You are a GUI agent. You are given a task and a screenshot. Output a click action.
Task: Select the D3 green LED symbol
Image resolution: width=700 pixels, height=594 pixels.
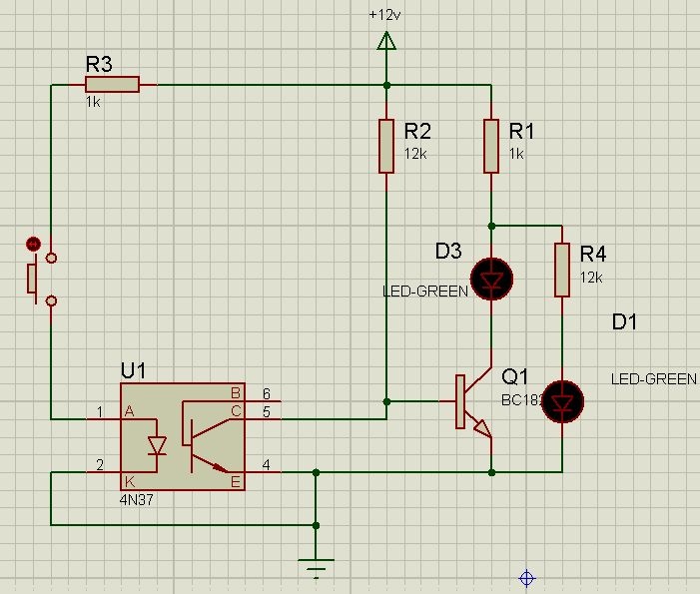coord(490,280)
